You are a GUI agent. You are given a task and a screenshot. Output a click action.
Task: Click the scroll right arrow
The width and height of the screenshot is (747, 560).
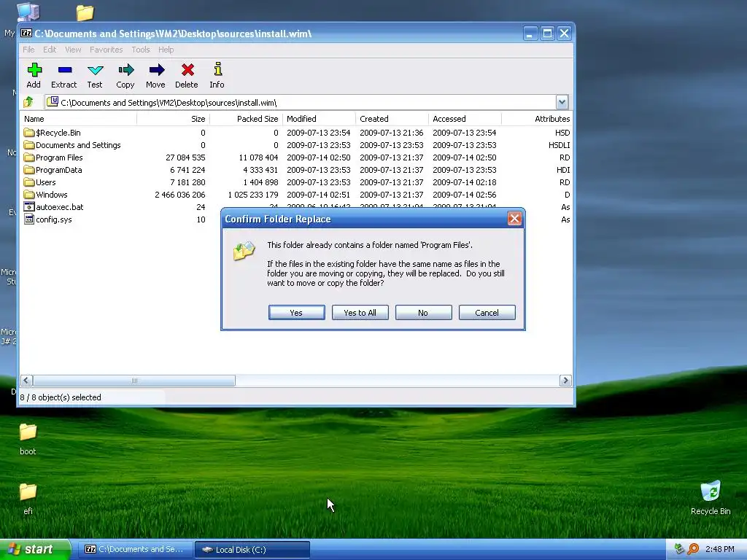pyautogui.click(x=565, y=381)
